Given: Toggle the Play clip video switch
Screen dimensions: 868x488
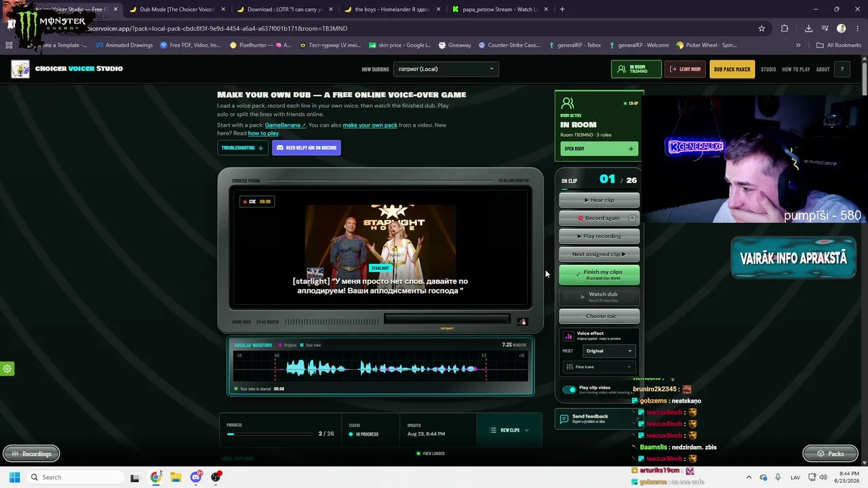Looking at the screenshot, I should (x=569, y=390).
